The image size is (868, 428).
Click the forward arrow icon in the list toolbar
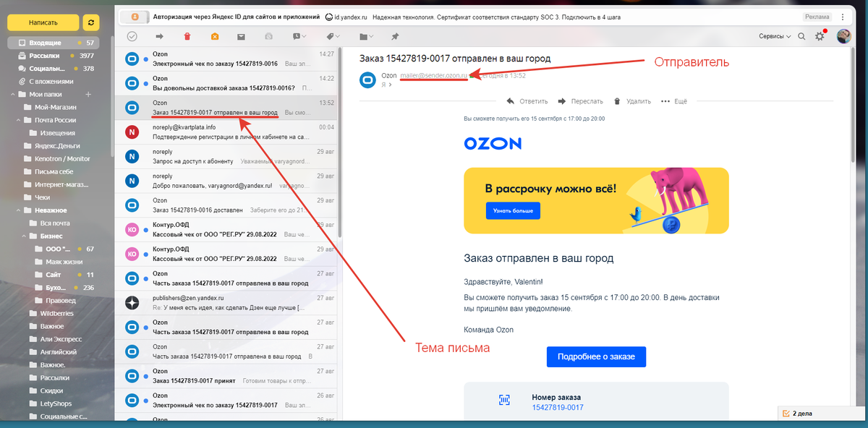[159, 36]
